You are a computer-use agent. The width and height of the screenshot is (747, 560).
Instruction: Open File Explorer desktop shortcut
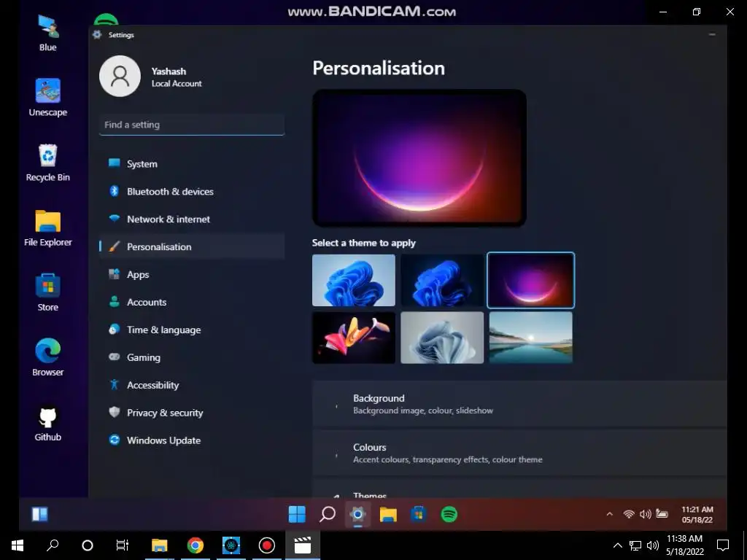point(47,228)
